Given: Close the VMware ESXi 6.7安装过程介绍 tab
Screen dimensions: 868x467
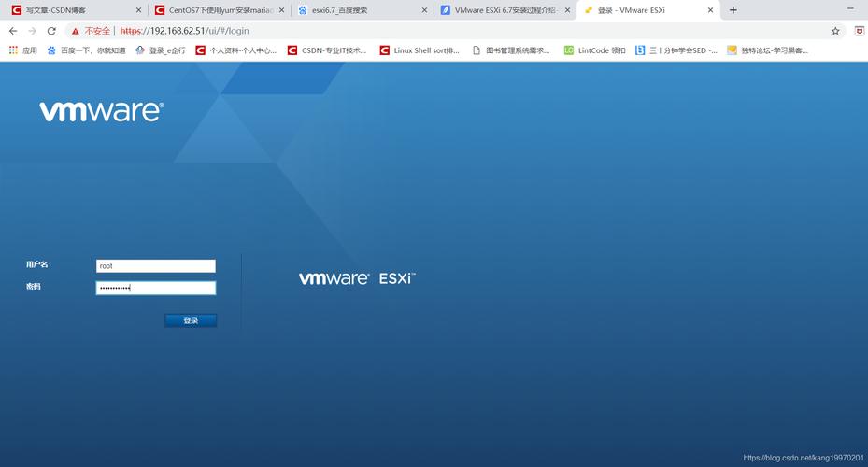Looking at the screenshot, I should tap(567, 10).
